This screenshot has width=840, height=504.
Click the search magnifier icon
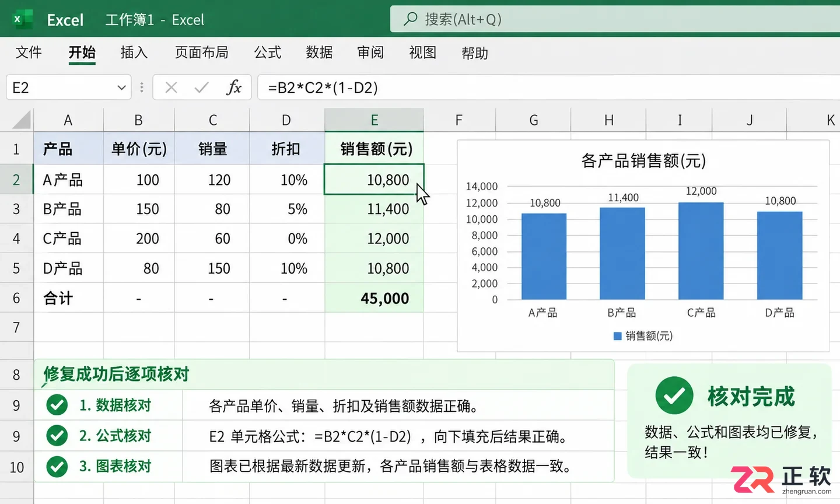point(411,19)
